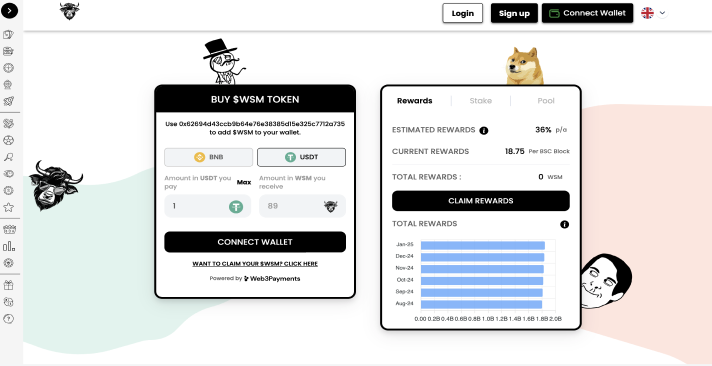
Task: Click the Dec-24 bar in the rewards chart
Action: (x=482, y=257)
